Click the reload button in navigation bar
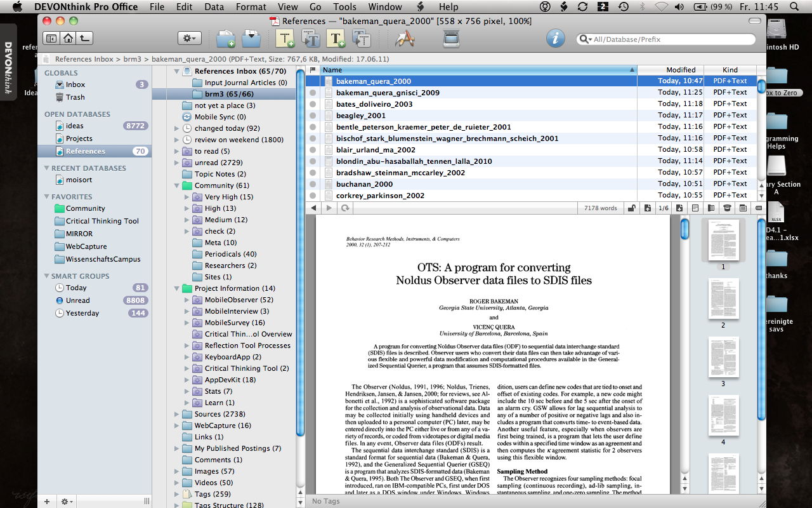 click(345, 208)
